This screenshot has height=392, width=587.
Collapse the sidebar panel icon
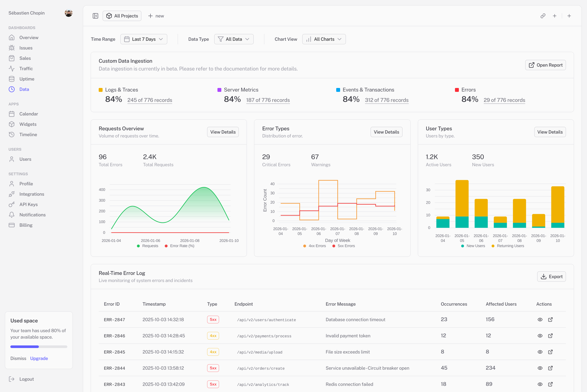tap(95, 16)
